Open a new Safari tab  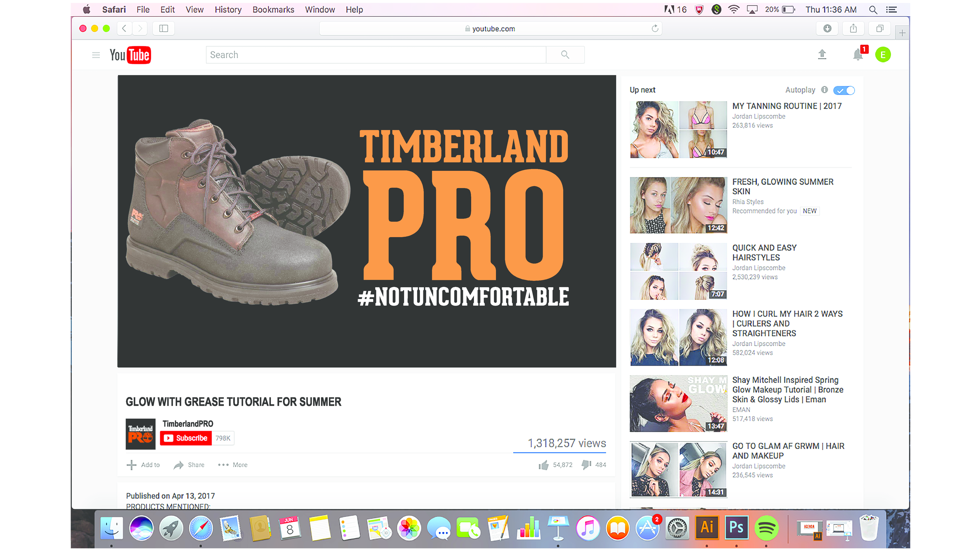point(902,33)
